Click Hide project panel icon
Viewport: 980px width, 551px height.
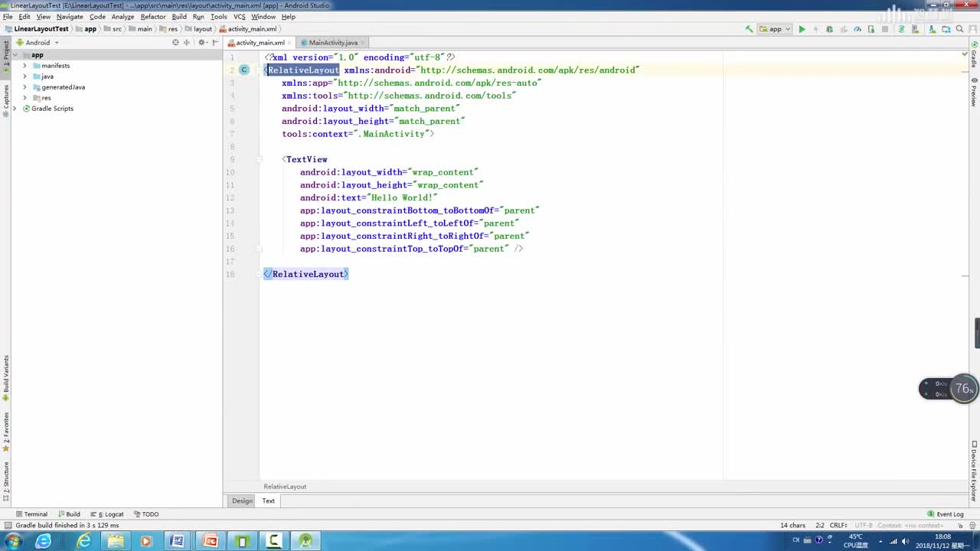(x=215, y=43)
